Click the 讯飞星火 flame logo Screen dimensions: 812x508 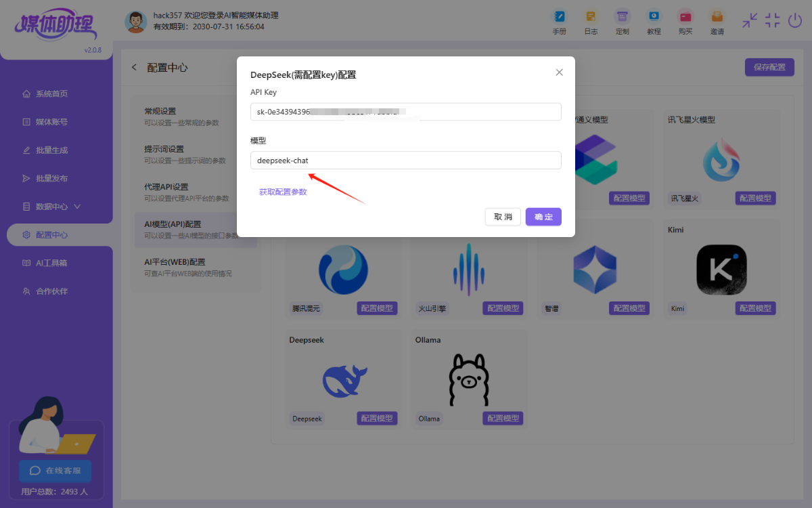coord(721,160)
